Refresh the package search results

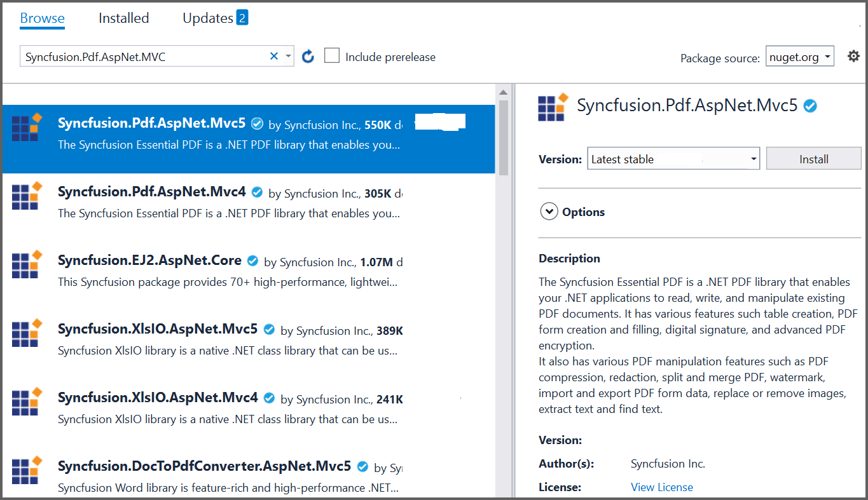coord(308,57)
